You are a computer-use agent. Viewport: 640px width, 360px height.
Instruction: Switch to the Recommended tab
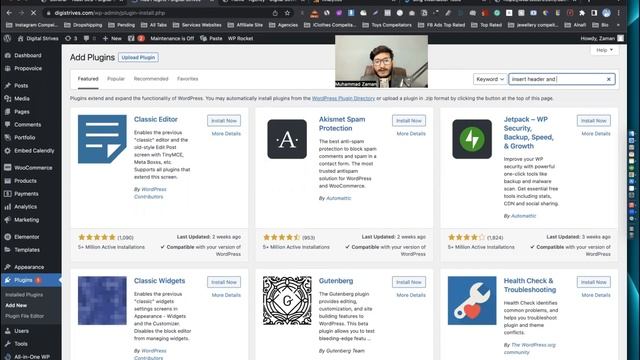click(x=151, y=79)
